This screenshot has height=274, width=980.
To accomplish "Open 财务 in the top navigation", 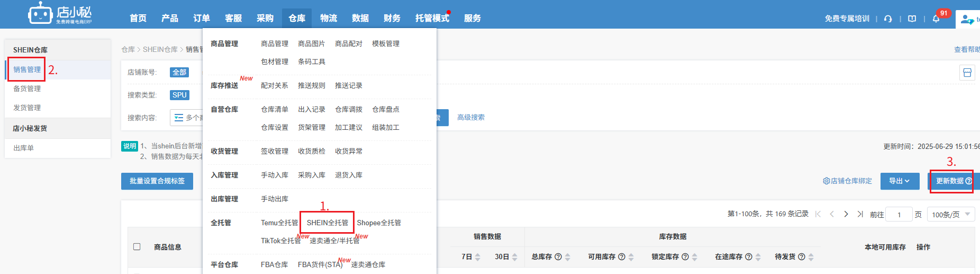I will coord(392,19).
